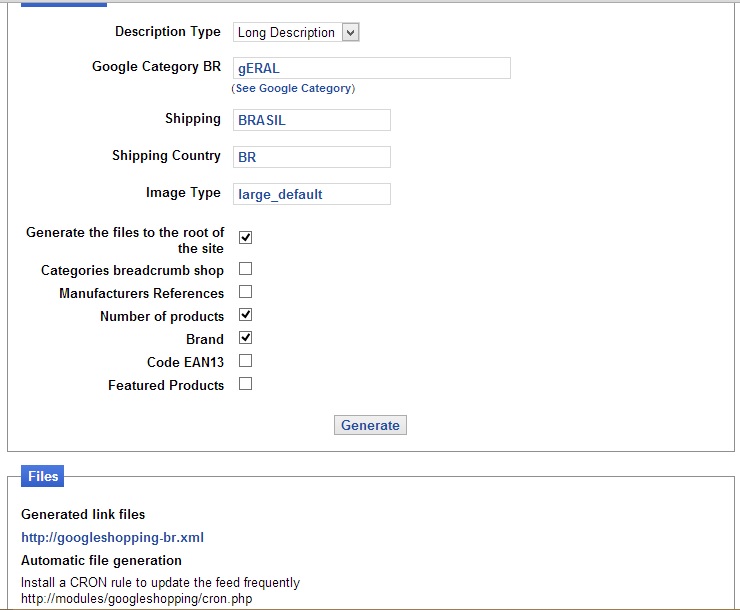
Task: Open the See Google Category link
Action: [x=294, y=88]
